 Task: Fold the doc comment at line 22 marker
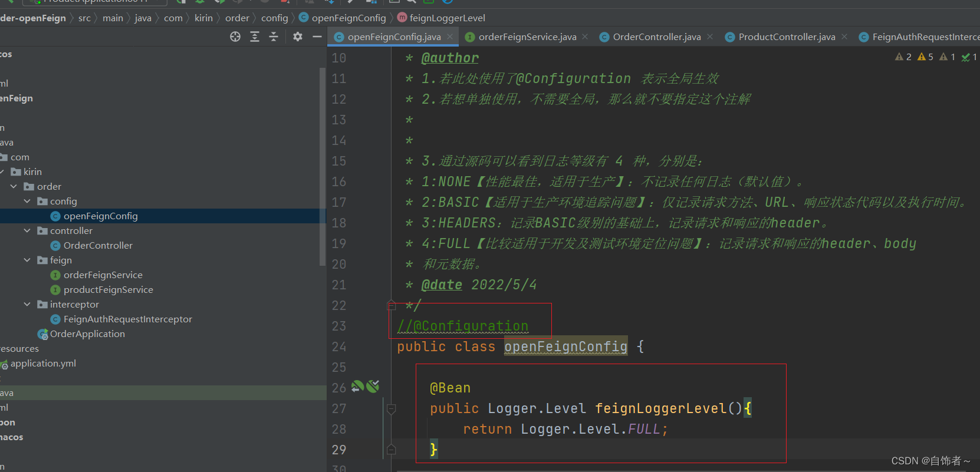tap(391, 305)
